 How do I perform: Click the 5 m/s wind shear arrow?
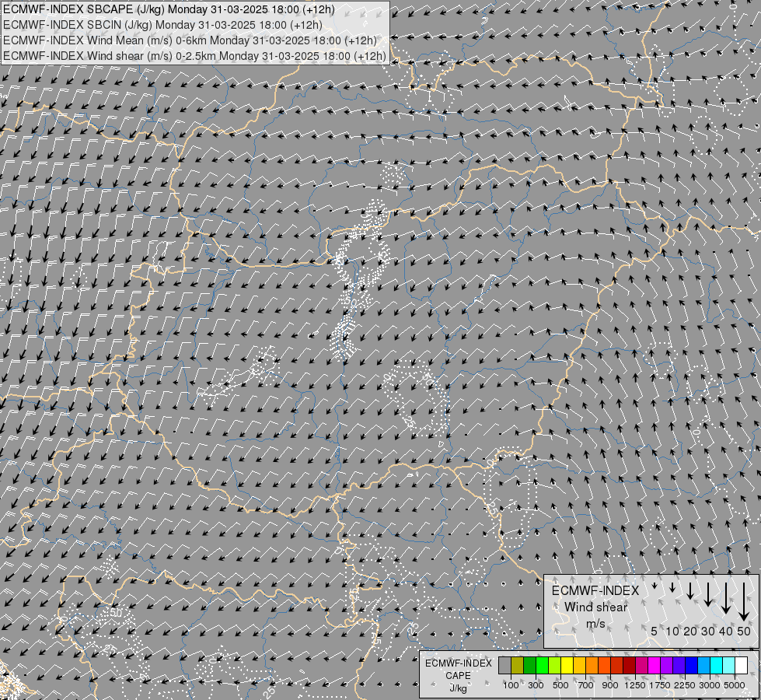coord(655,586)
